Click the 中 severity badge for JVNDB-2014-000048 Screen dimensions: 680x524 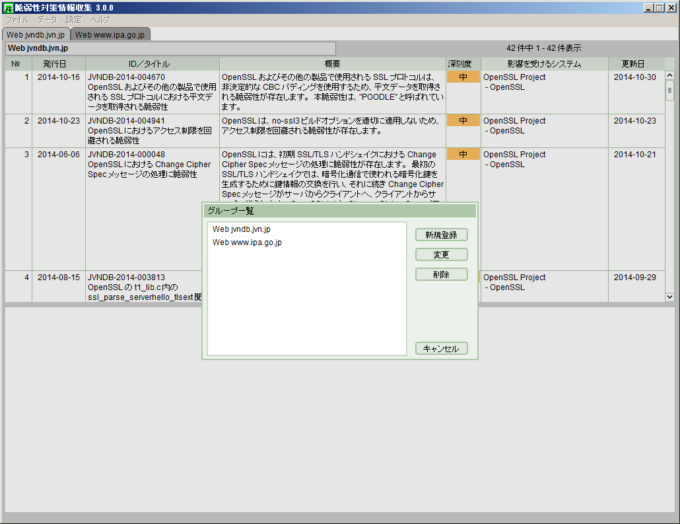[463, 154]
